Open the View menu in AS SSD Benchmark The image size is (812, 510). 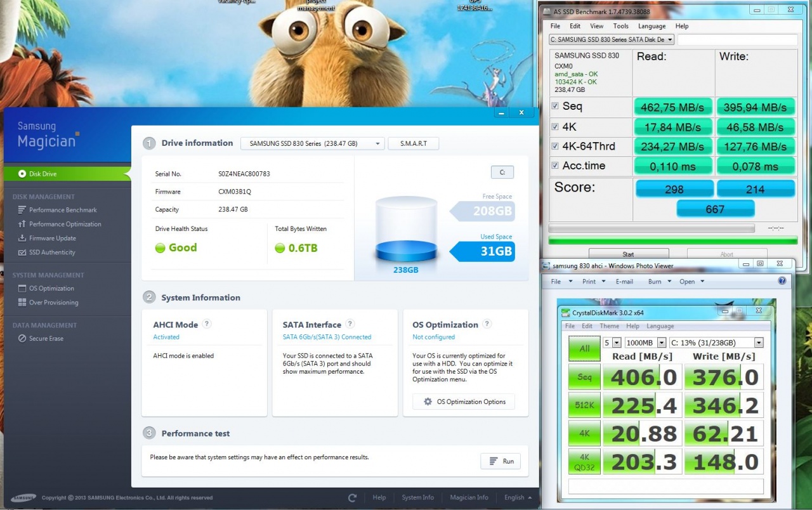pos(597,26)
